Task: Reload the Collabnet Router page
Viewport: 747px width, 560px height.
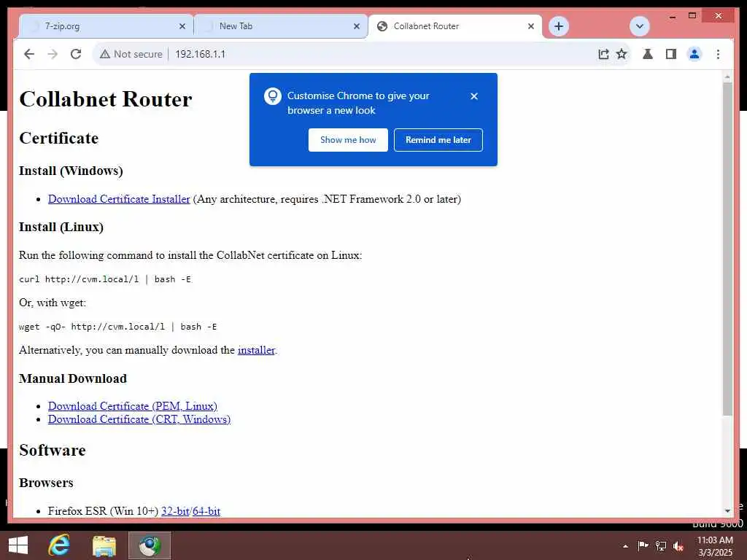Action: (x=76, y=54)
